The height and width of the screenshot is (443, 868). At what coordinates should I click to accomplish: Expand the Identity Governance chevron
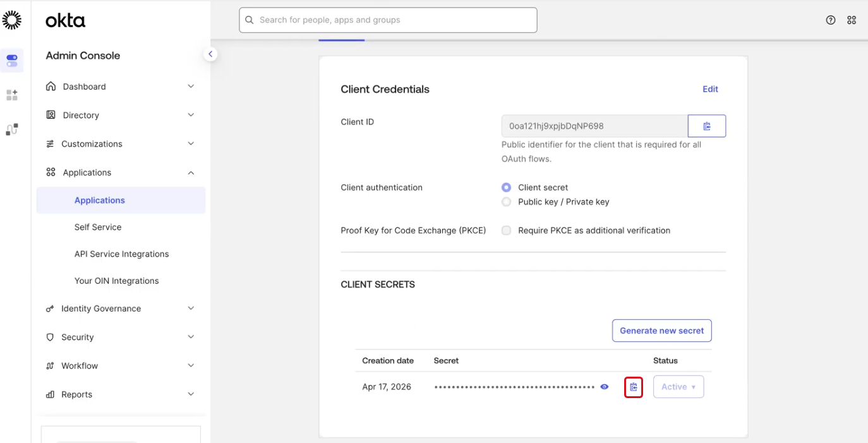[191, 308]
